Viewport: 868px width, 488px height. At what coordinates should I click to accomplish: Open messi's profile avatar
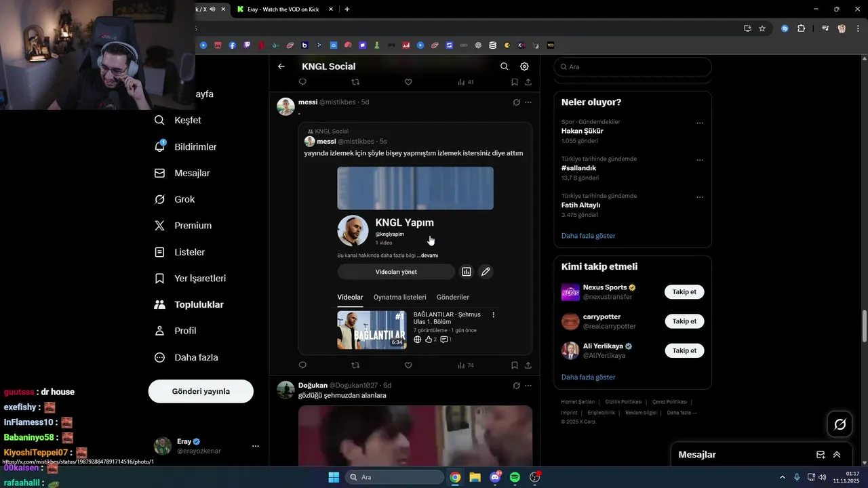(x=285, y=107)
